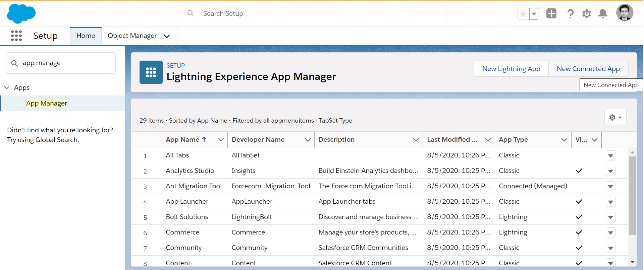Viewport: 644px width, 270px height.
Task: Click the global actions plus icon
Action: click(551, 13)
